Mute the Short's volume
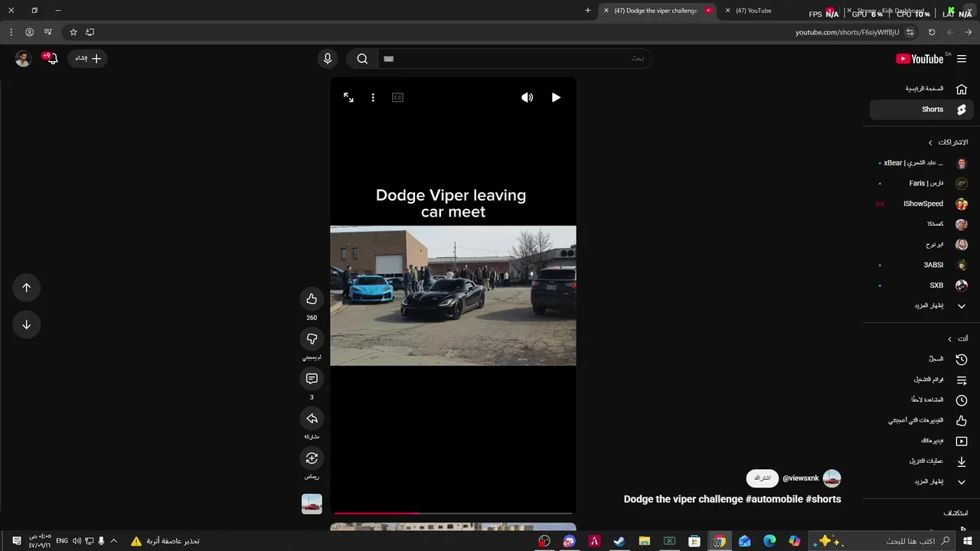 pos(527,97)
